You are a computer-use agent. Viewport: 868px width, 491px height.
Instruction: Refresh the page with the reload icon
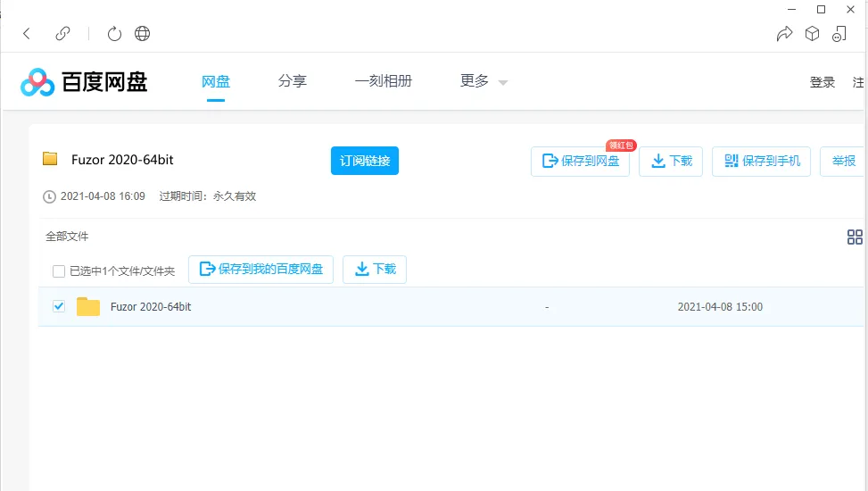click(114, 34)
